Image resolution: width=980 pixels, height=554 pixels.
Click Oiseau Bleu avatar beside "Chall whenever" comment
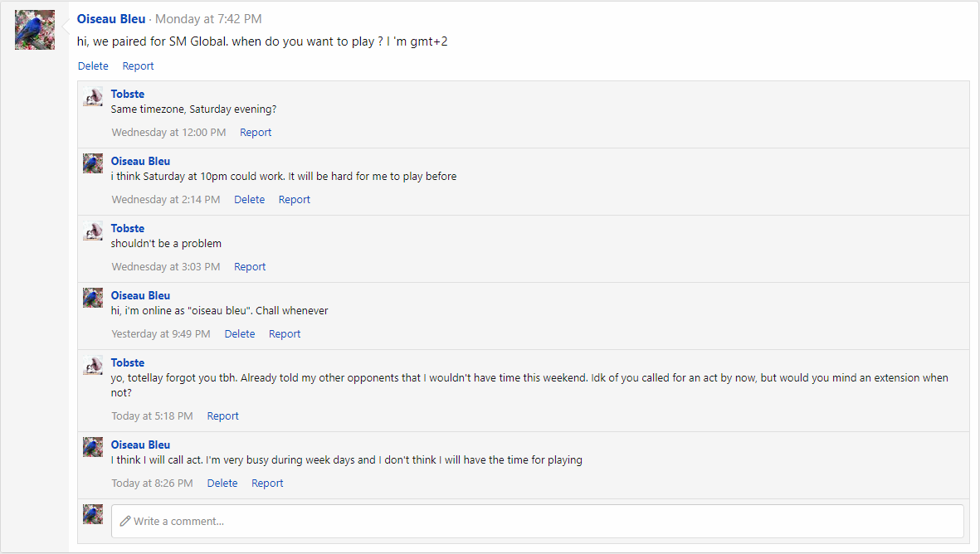93,298
